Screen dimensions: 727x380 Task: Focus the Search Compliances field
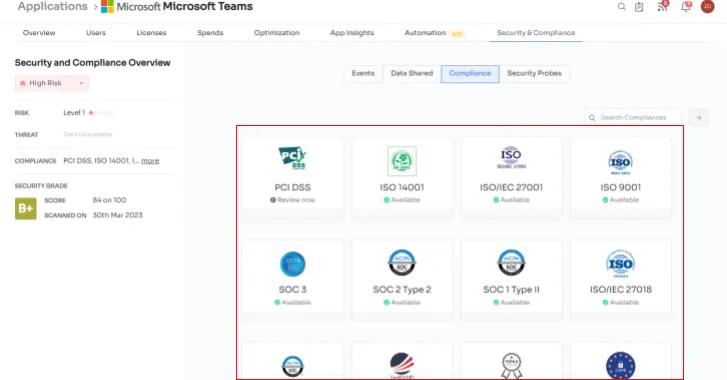[x=633, y=118]
